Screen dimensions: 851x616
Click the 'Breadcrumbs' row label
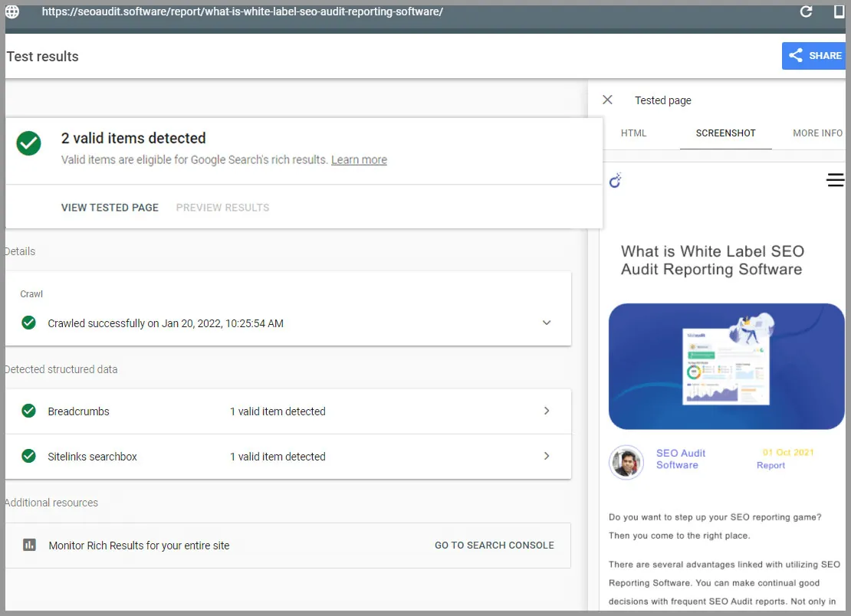click(78, 411)
